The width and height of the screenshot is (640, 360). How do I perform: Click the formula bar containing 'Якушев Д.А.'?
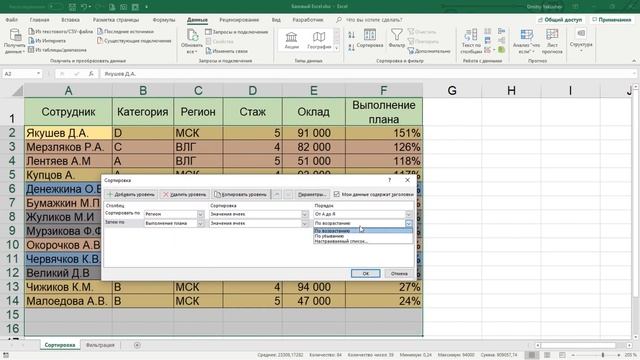pyautogui.click(x=367, y=74)
